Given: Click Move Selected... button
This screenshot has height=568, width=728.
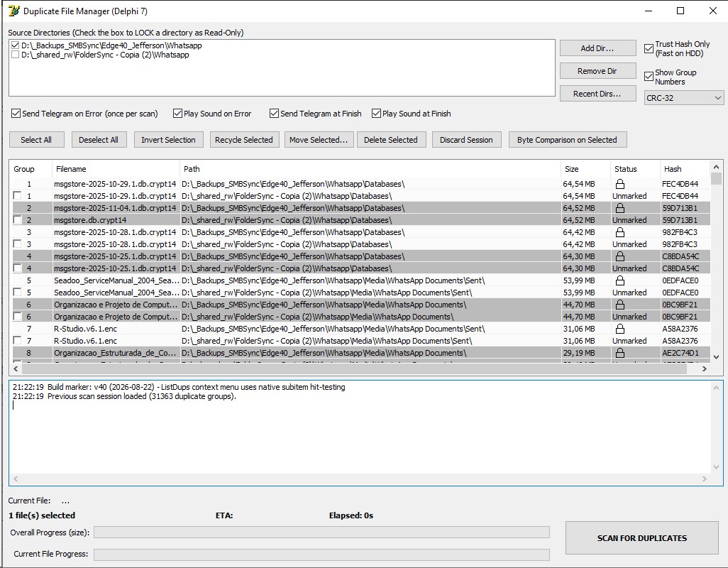Looking at the screenshot, I should [x=319, y=140].
